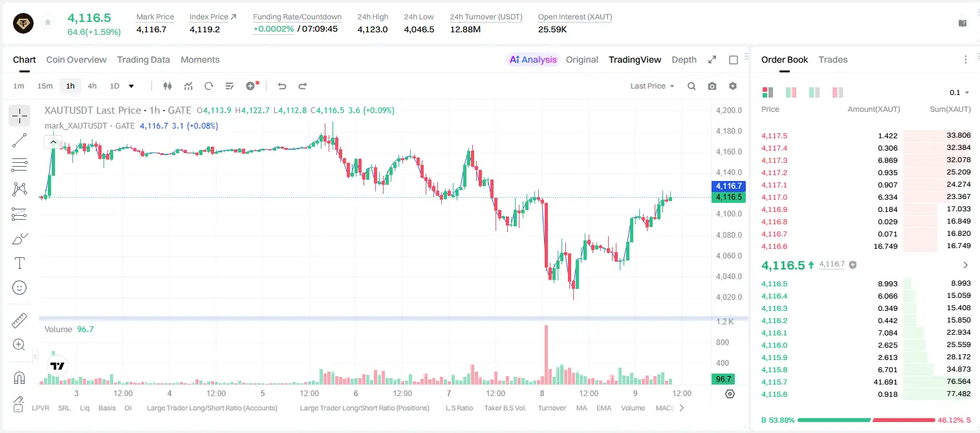Click the undo arrow in chart toolbar
Screen dimensions: 980x433
coord(282,86)
